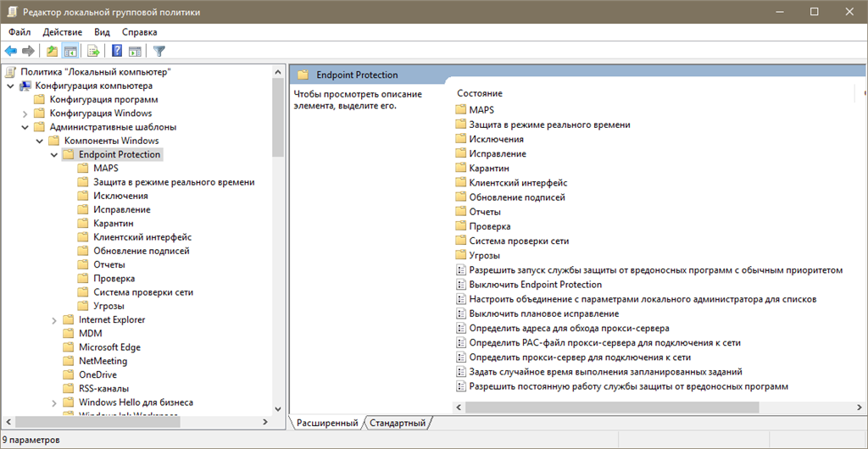Select Разрешить постоянную работу службы защиты policy

(628, 386)
